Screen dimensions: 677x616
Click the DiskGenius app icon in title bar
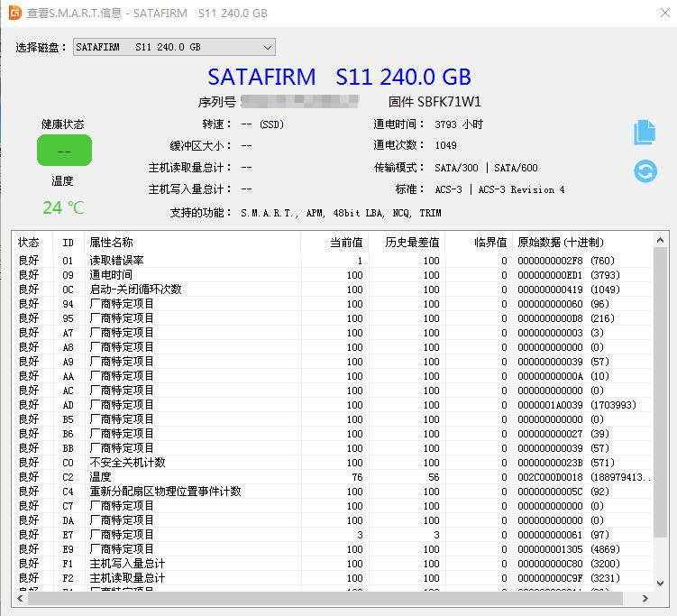point(15,13)
